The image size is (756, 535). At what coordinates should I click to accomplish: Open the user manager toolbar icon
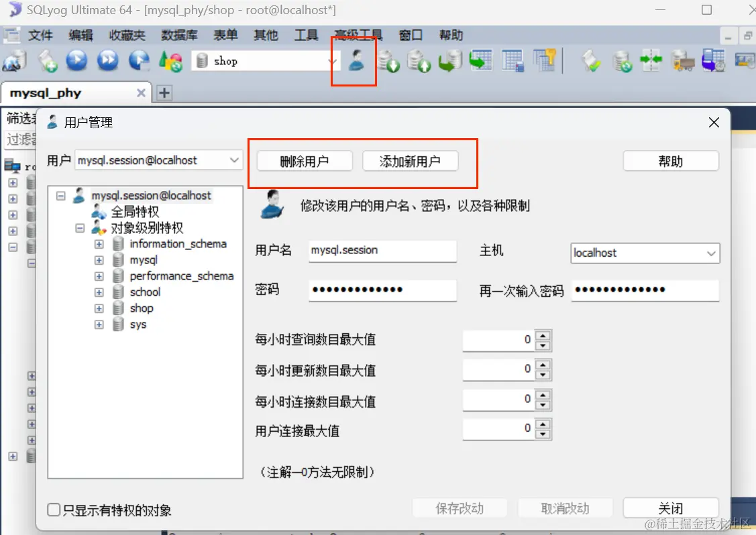coord(356,61)
